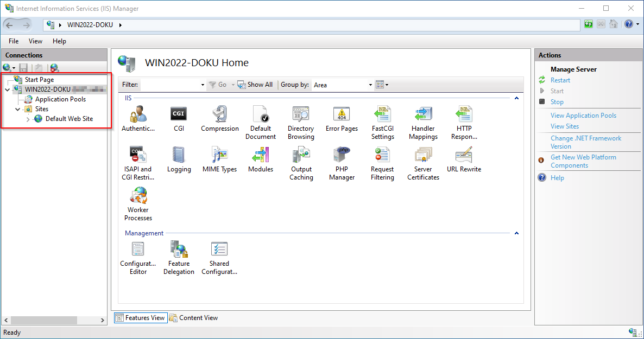This screenshot has height=339, width=644.
Task: Open Configuration Editor
Action: 138,258
